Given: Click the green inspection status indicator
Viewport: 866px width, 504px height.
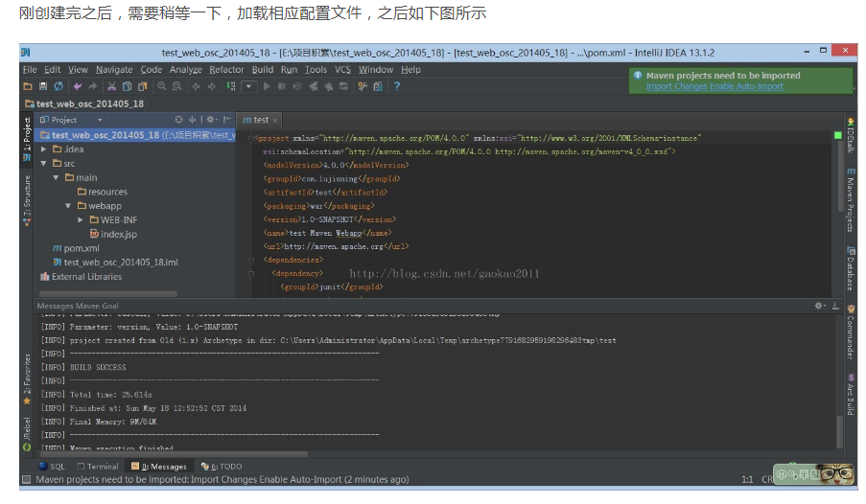Looking at the screenshot, I should pos(837,135).
